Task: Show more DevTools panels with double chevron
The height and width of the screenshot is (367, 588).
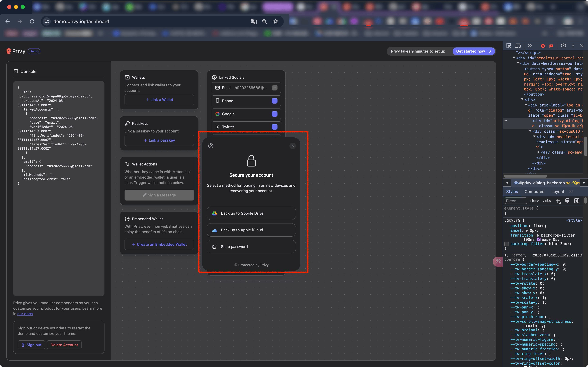Action: tap(529, 46)
